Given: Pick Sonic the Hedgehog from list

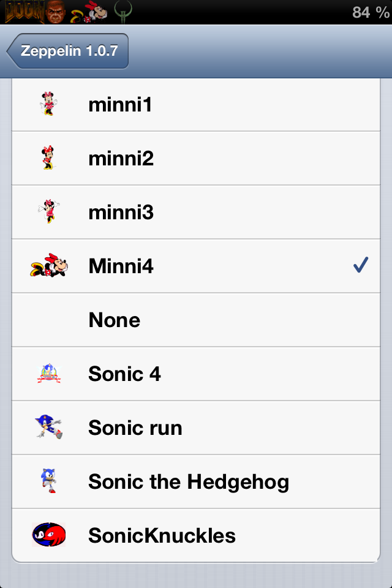Looking at the screenshot, I should pos(189,481).
